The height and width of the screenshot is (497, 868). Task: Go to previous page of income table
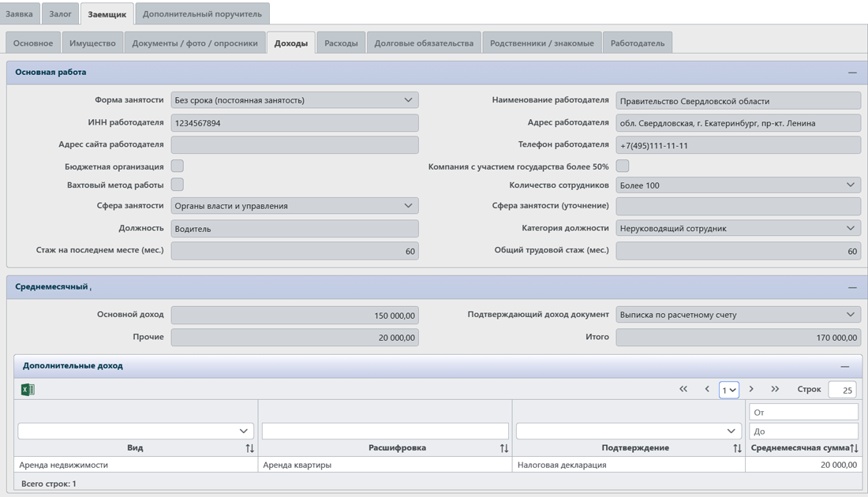707,390
